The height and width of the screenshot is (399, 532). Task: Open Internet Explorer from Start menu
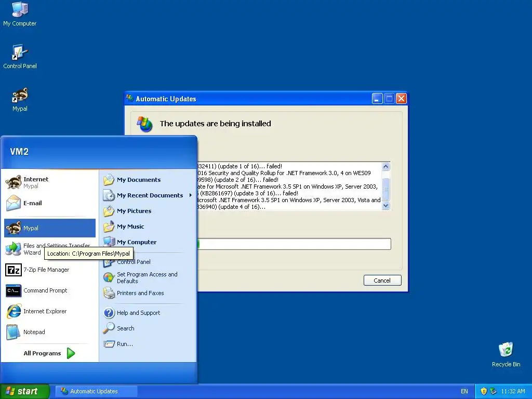(x=49, y=311)
